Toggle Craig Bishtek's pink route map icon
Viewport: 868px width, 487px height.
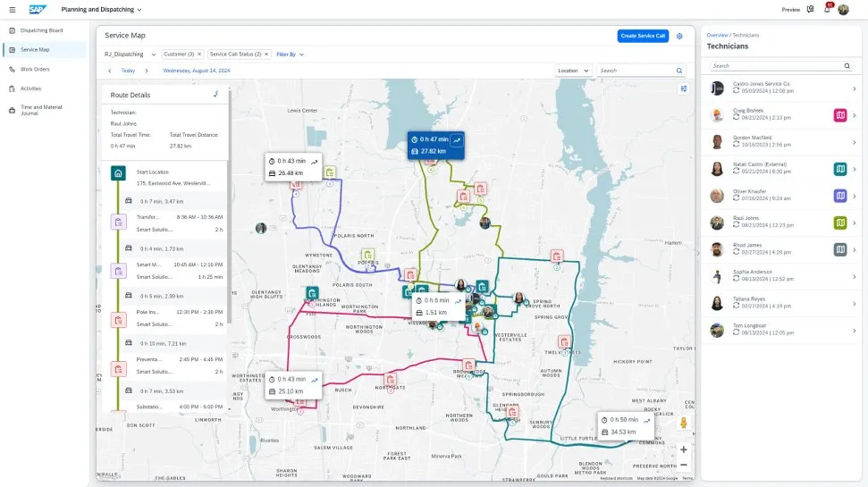[x=839, y=115]
